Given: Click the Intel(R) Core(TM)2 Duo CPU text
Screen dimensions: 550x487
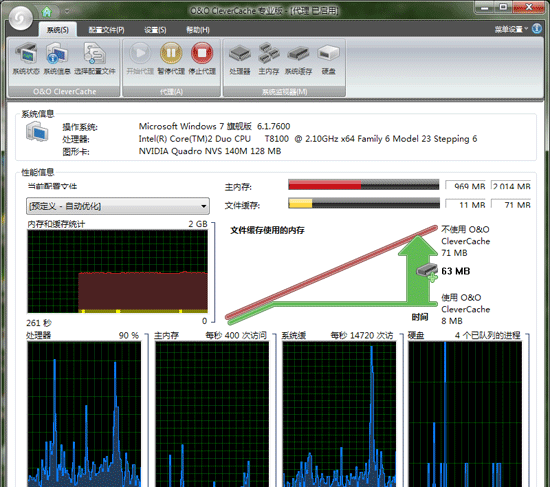Looking at the screenshot, I should pyautogui.click(x=308, y=139).
